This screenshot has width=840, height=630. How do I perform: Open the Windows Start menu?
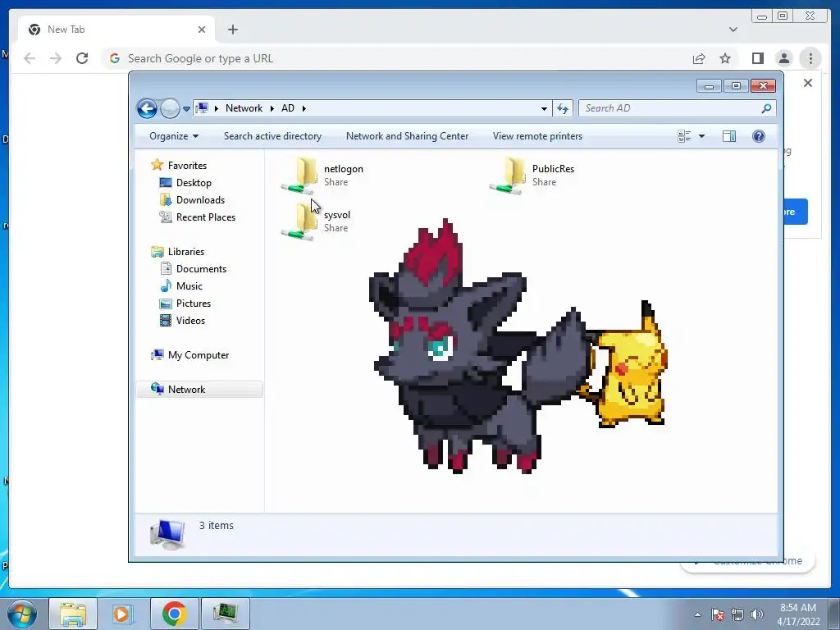[21, 614]
